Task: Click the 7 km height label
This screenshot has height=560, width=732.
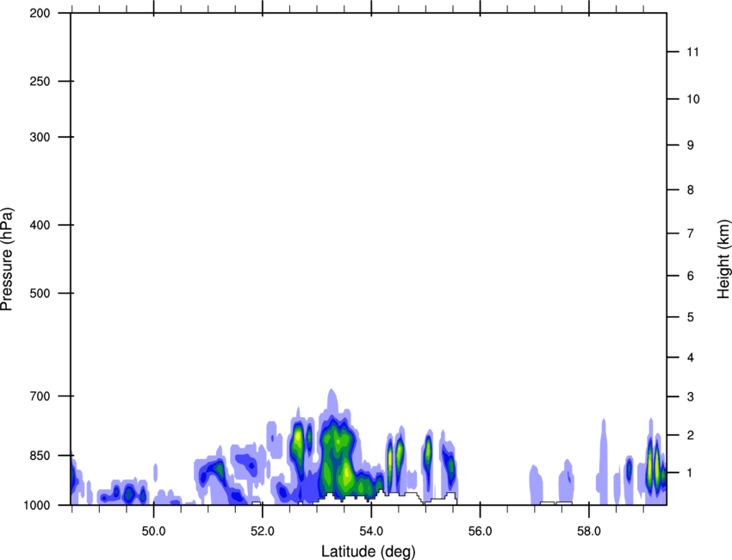Action: (691, 233)
